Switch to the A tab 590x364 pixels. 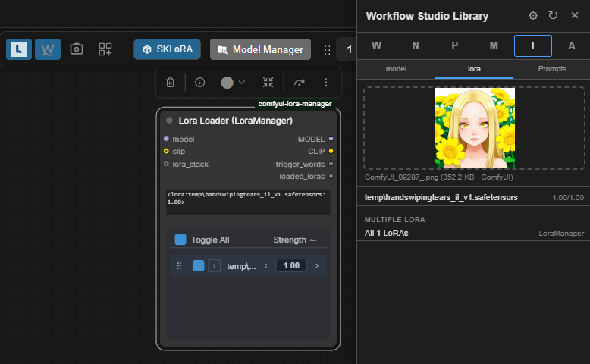click(572, 46)
